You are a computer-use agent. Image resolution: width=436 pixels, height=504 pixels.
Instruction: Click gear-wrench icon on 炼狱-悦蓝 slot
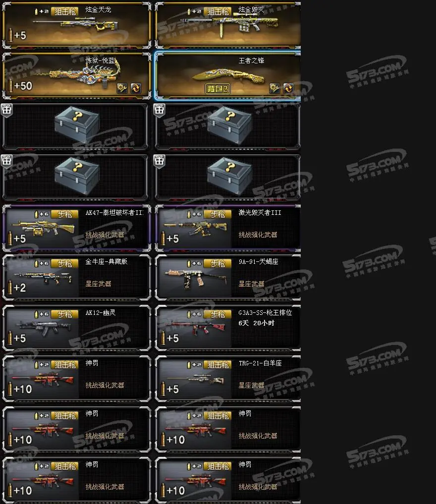coord(122,88)
